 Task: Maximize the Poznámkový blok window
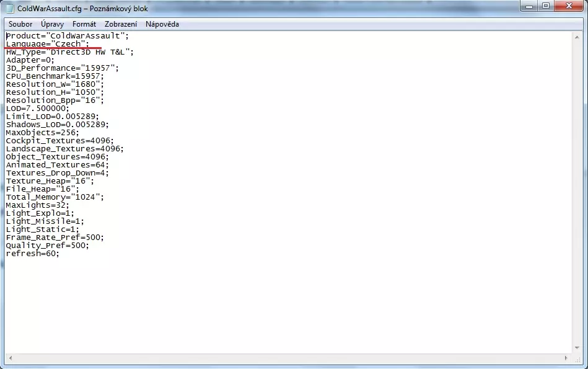pyautogui.click(x=546, y=6)
